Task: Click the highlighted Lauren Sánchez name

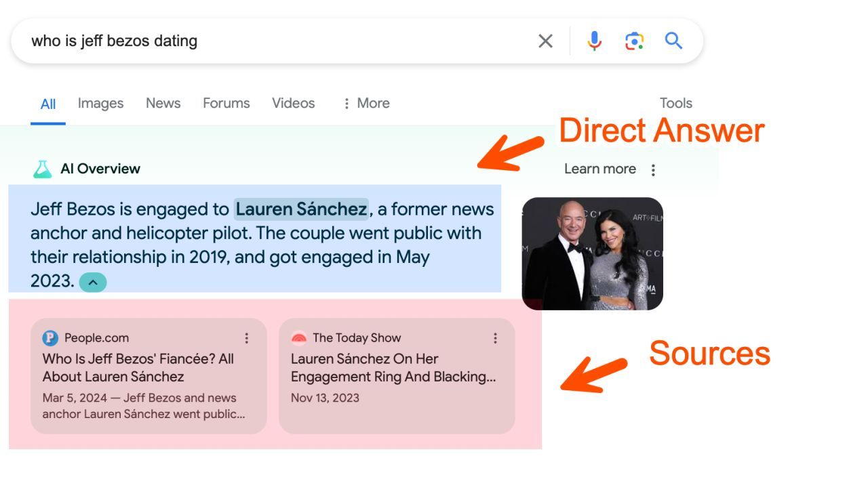Action: point(301,209)
